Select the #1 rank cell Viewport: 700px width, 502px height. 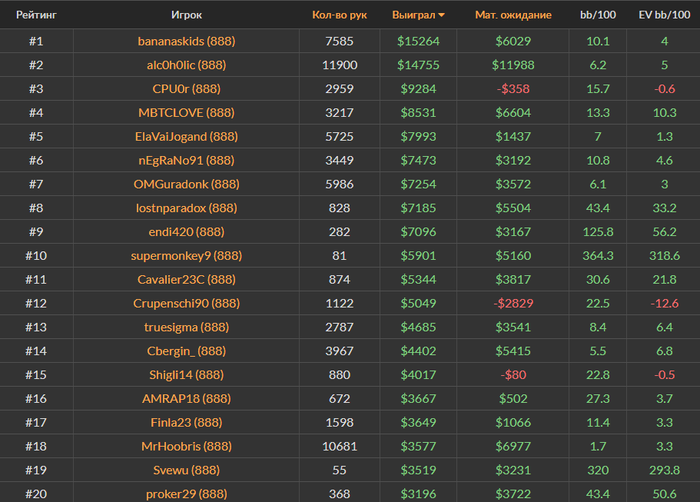click(x=36, y=41)
